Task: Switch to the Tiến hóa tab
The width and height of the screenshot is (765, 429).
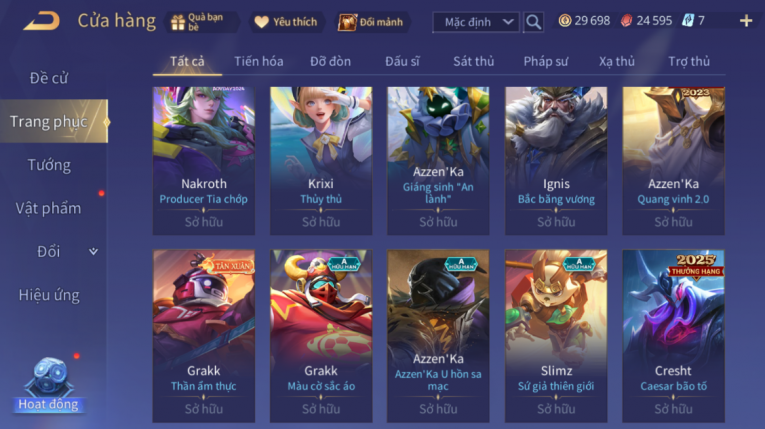Action: (x=259, y=61)
